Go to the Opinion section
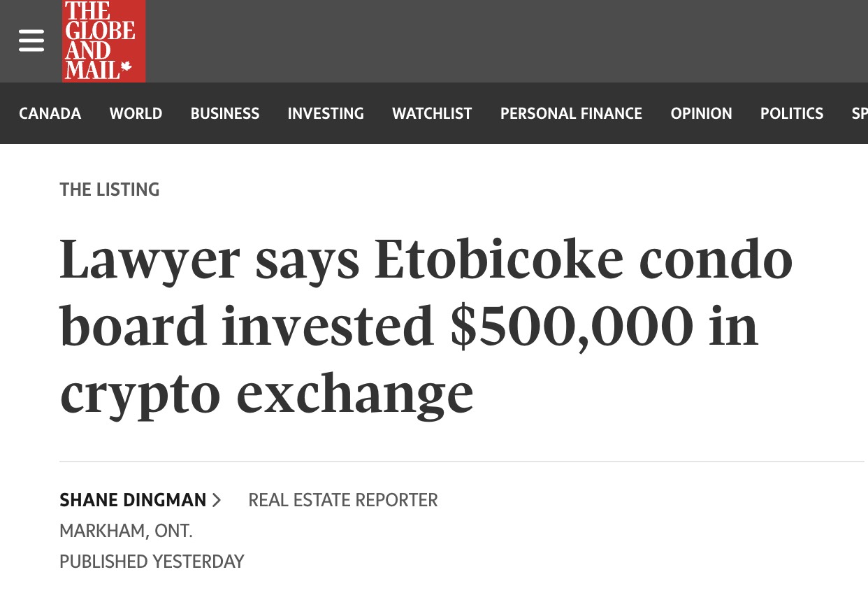The image size is (868, 593). pos(701,113)
